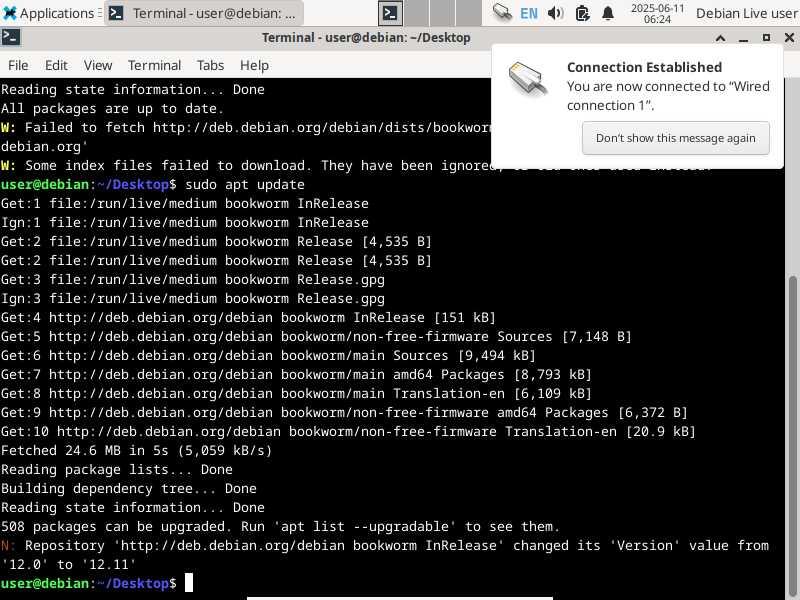Screen dimensions: 800x600
Task: Click the "'12.0' to '12.11'" line
Action: 68,564
